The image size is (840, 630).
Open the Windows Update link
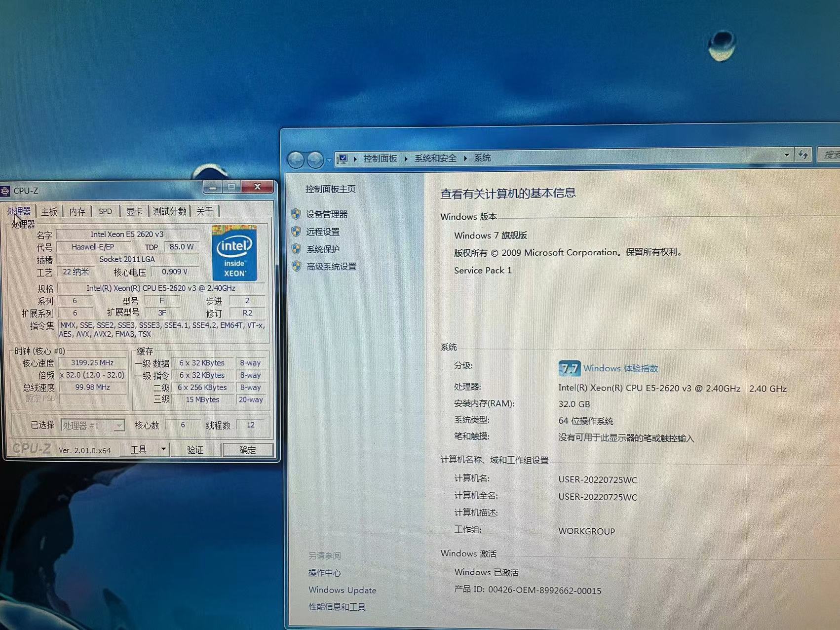click(x=342, y=590)
